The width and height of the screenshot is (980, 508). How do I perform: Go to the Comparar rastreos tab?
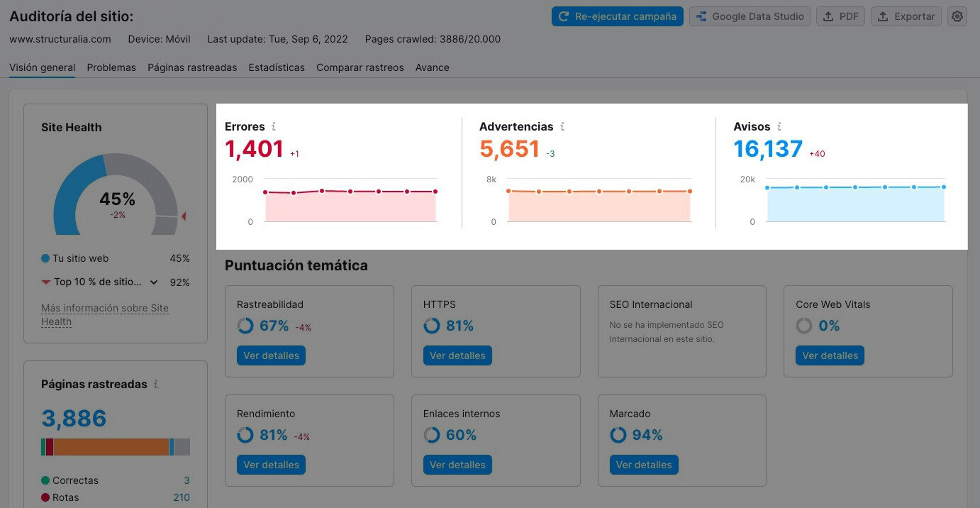point(360,67)
